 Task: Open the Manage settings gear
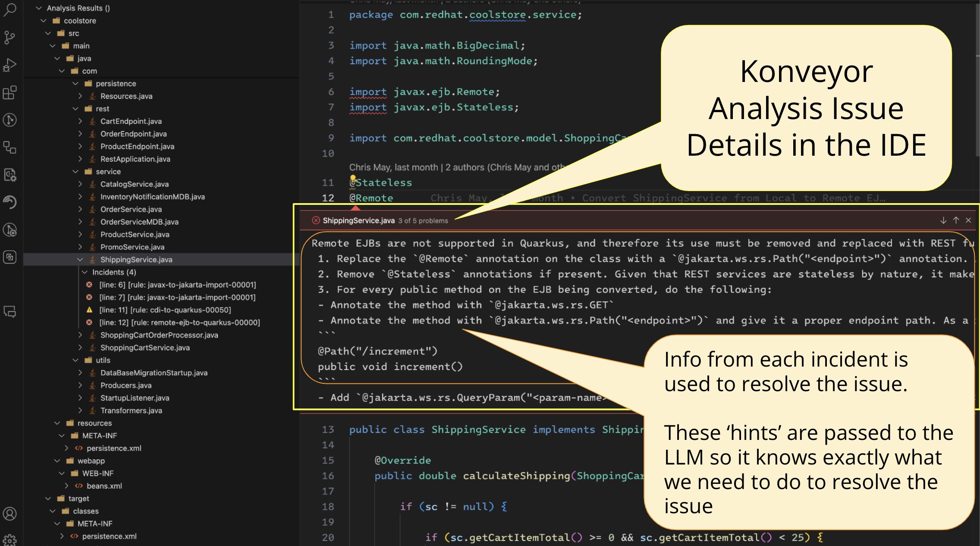coord(9,540)
